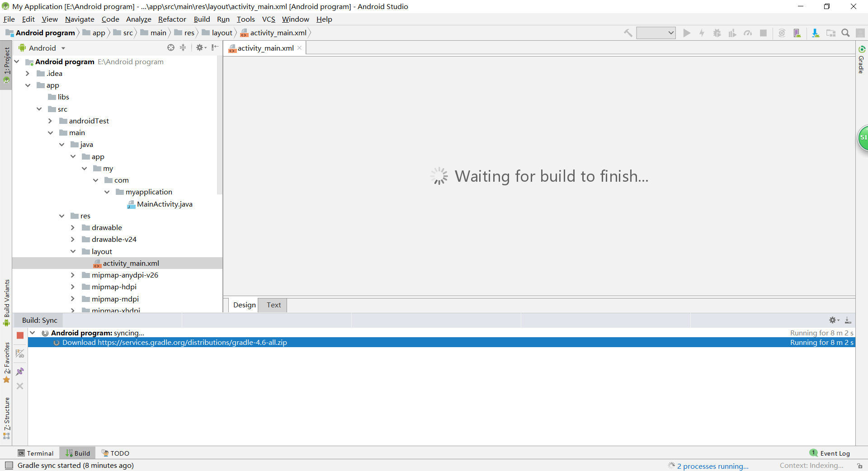Click the Build tool window button

(x=78, y=453)
